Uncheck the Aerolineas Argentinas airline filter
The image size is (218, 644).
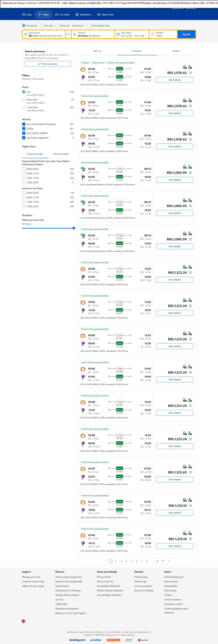click(24, 138)
